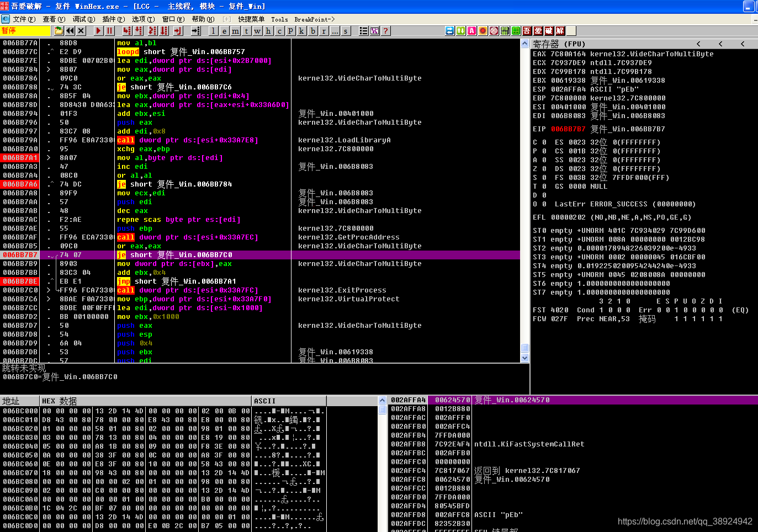This screenshot has width=758, height=532.
Task: Click the go to address arrow icon
Action: pyautogui.click(x=196, y=31)
